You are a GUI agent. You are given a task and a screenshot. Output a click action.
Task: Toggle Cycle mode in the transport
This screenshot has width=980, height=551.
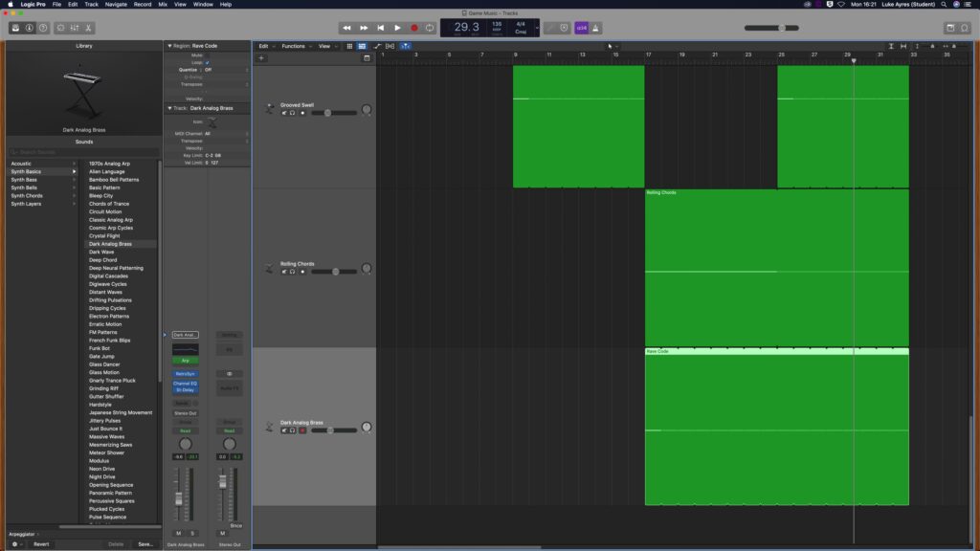(x=430, y=28)
